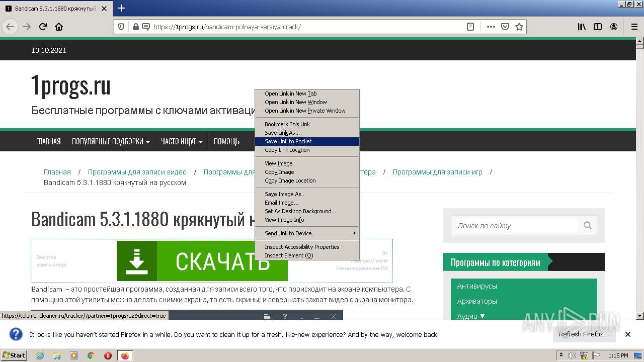The height and width of the screenshot is (362, 644).
Task: Click the browser Back arrow button
Action: [10, 27]
